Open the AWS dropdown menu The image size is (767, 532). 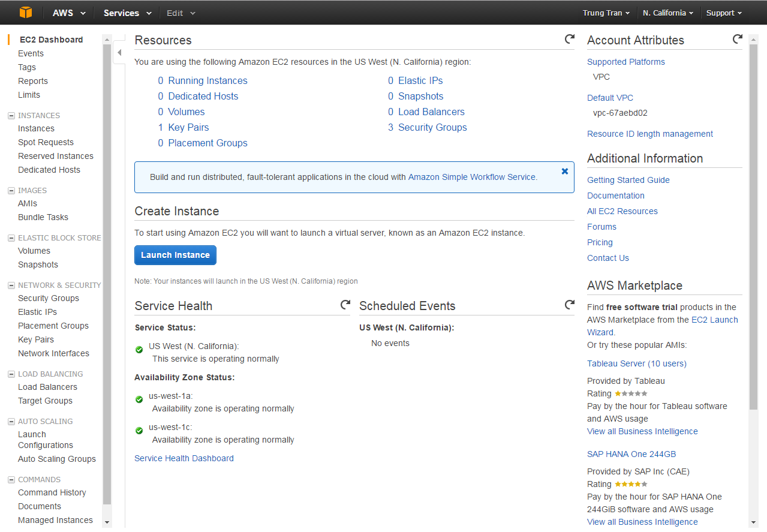click(68, 13)
